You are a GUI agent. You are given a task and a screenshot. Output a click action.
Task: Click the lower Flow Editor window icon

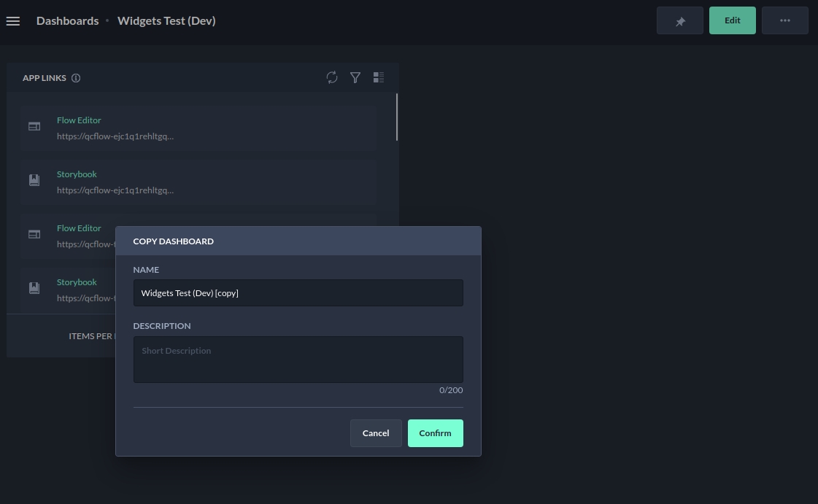[34, 234]
